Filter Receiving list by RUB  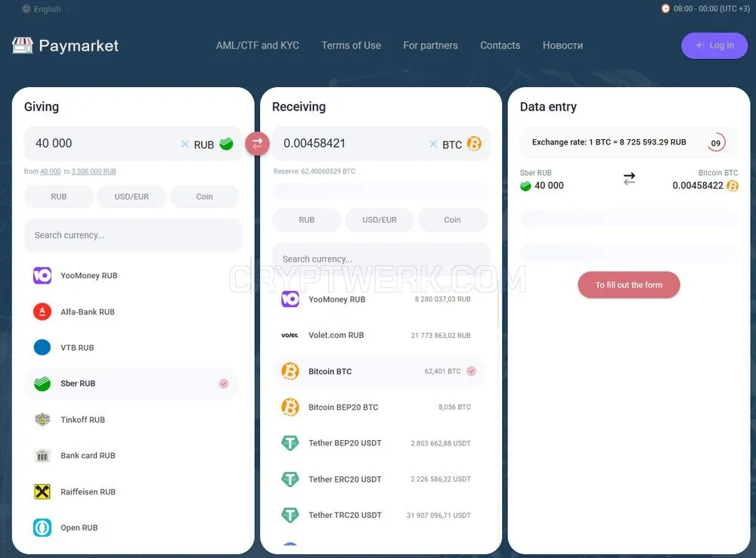point(307,220)
